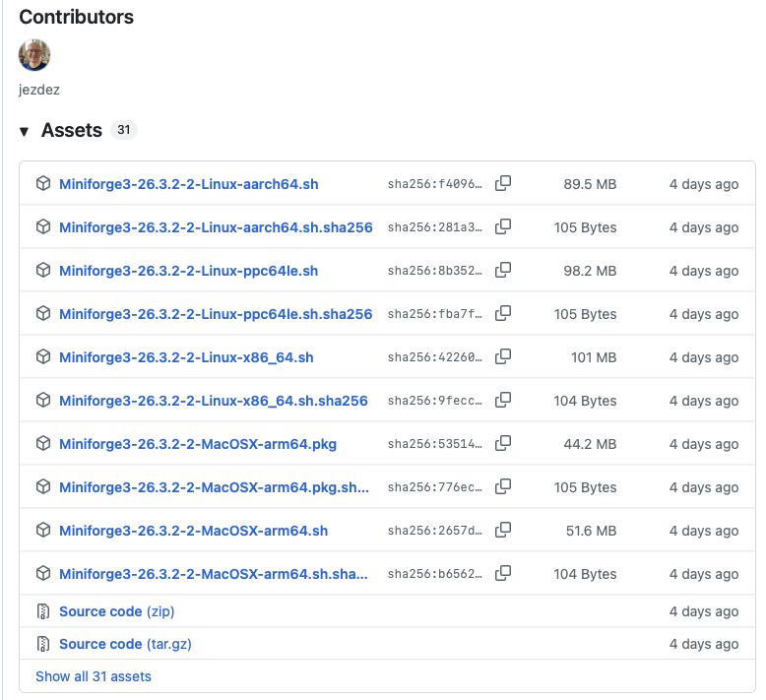
Task: Click the 44.2 MB file size
Action: (590, 444)
